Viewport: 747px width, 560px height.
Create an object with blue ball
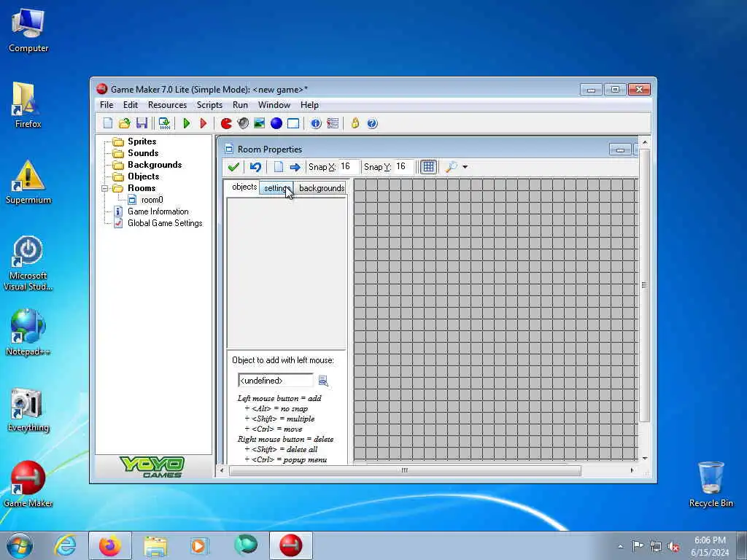[276, 123]
